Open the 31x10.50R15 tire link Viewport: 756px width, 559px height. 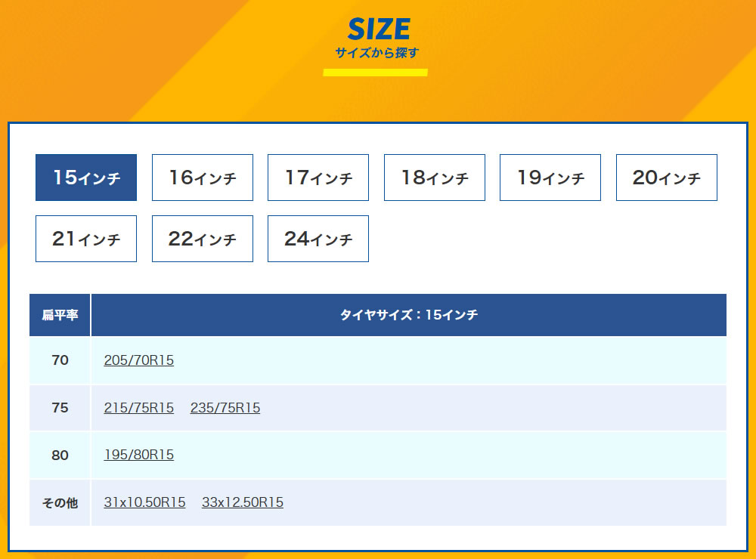pyautogui.click(x=144, y=502)
